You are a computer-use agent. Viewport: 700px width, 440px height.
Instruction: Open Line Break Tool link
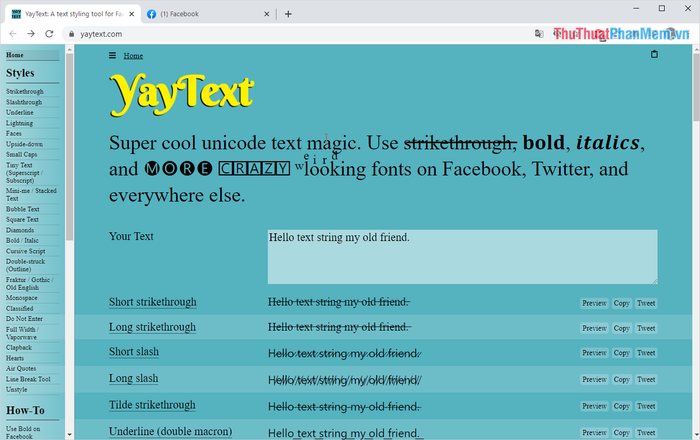[28, 379]
